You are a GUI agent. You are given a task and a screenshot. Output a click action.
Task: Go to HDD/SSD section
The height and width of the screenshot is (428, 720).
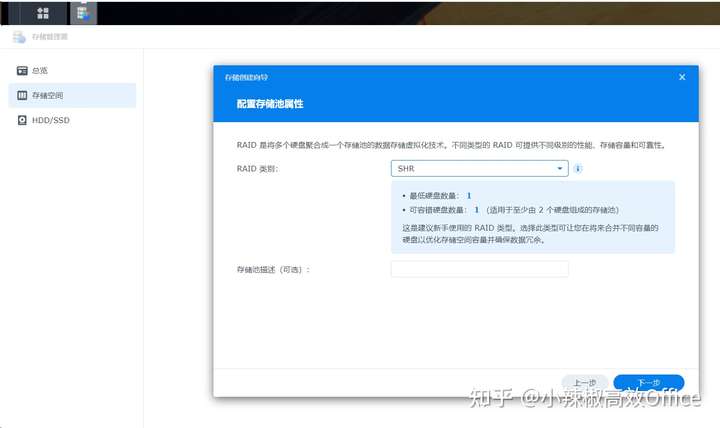[x=72, y=120]
